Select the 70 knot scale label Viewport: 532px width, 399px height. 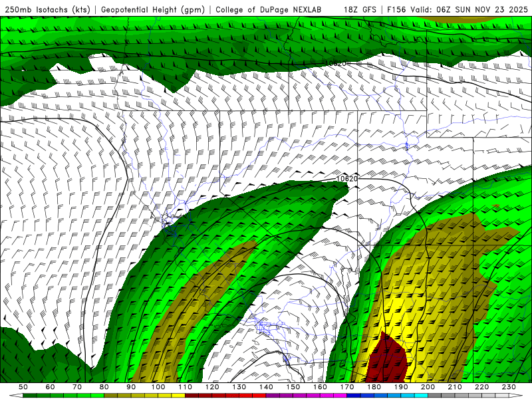click(77, 387)
